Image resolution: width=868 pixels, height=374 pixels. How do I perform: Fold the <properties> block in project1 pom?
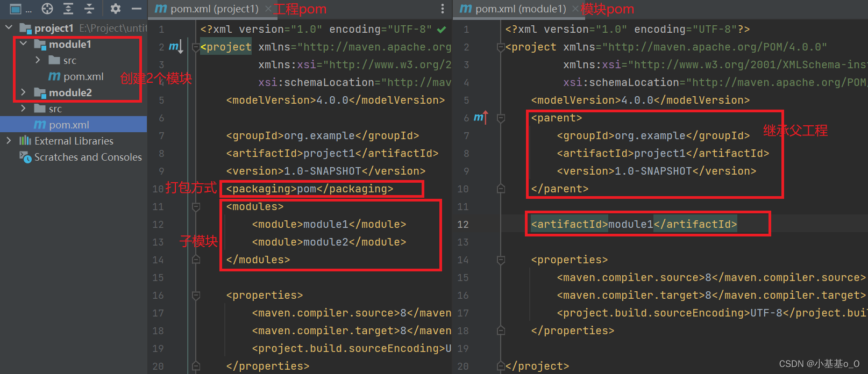[196, 296]
